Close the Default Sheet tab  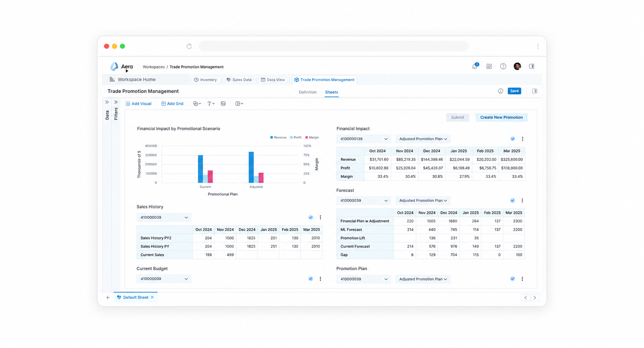[x=153, y=298]
